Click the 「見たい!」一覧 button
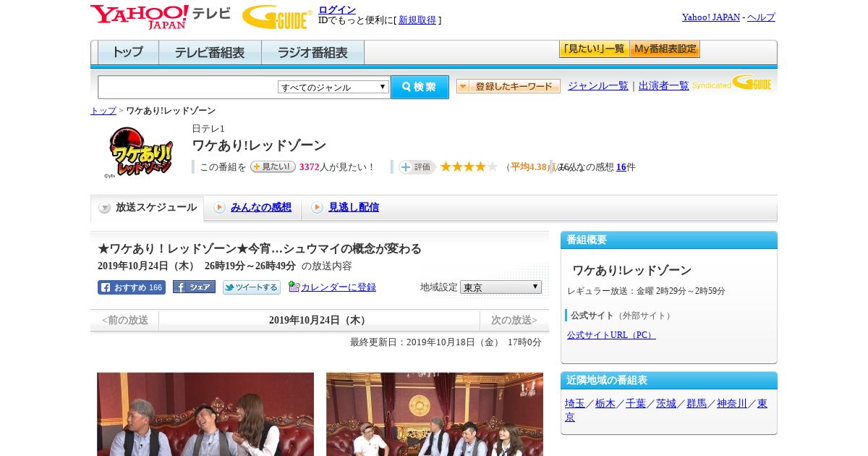The image size is (868, 456). click(594, 49)
